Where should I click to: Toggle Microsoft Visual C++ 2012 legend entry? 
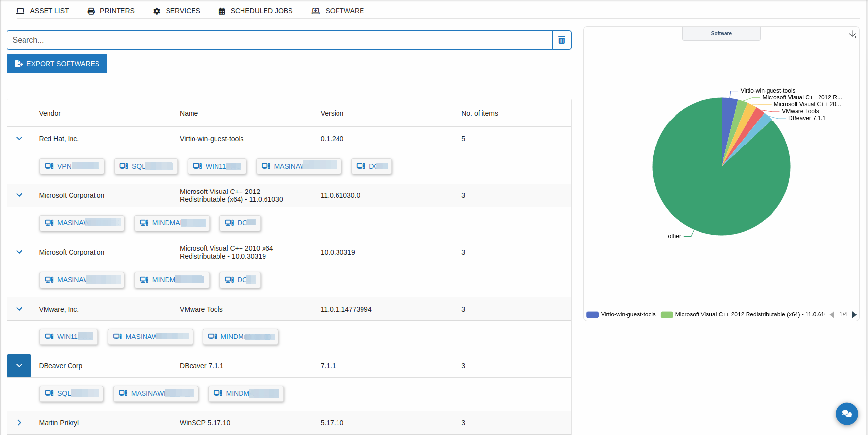tap(743, 314)
